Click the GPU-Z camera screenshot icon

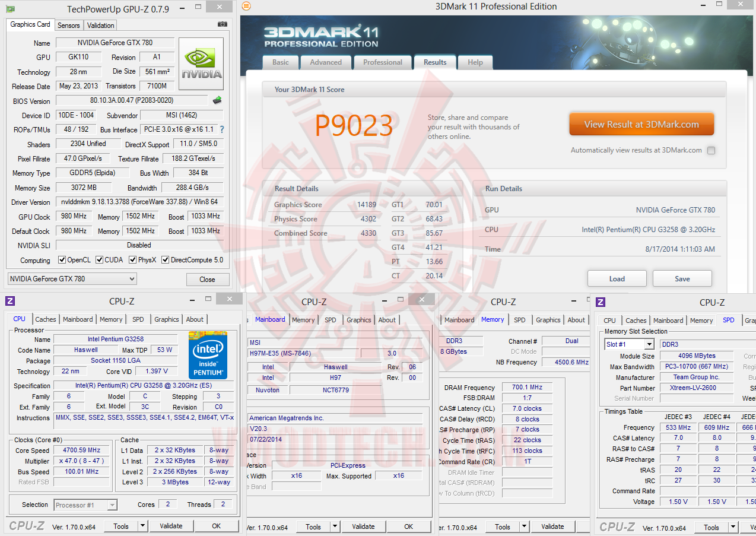[222, 24]
